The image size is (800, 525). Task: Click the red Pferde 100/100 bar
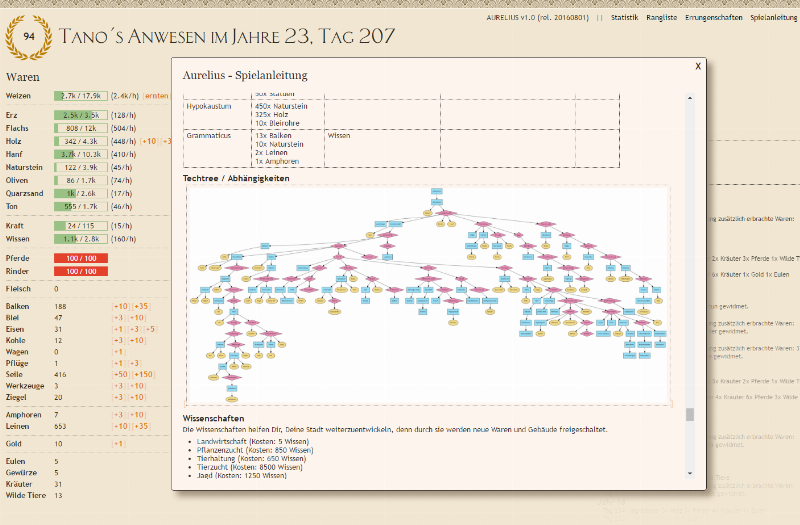click(x=81, y=258)
